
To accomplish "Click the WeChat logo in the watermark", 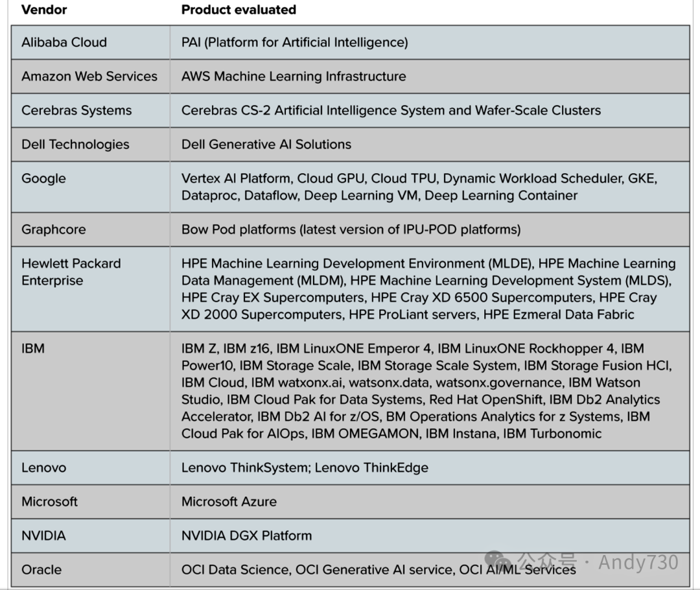I will [497, 561].
